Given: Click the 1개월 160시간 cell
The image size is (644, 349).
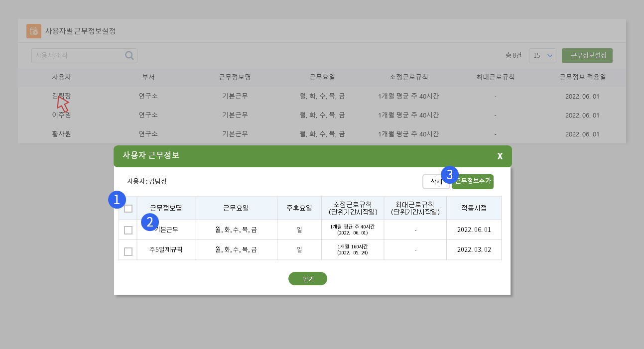Looking at the screenshot, I should pos(353,250).
